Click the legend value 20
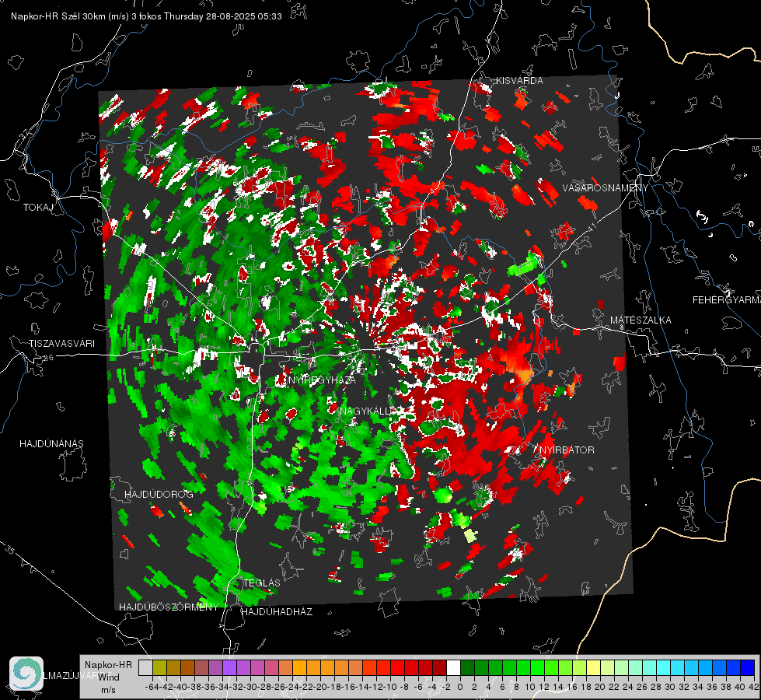 point(600,687)
